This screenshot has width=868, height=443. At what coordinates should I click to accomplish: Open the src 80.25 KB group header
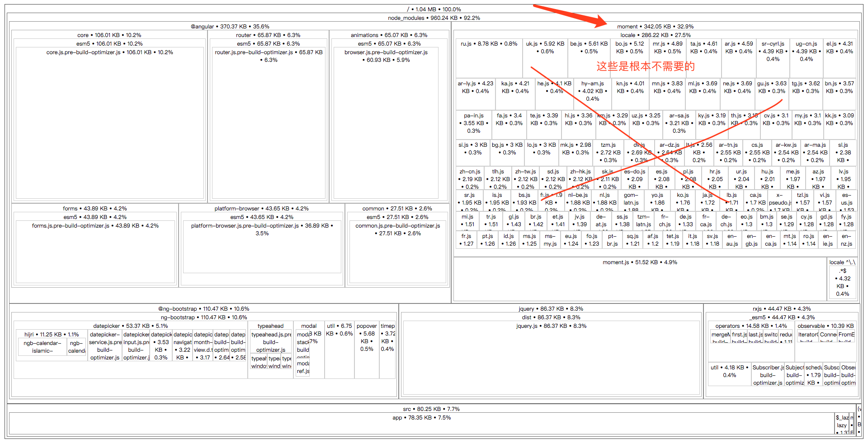click(431, 409)
